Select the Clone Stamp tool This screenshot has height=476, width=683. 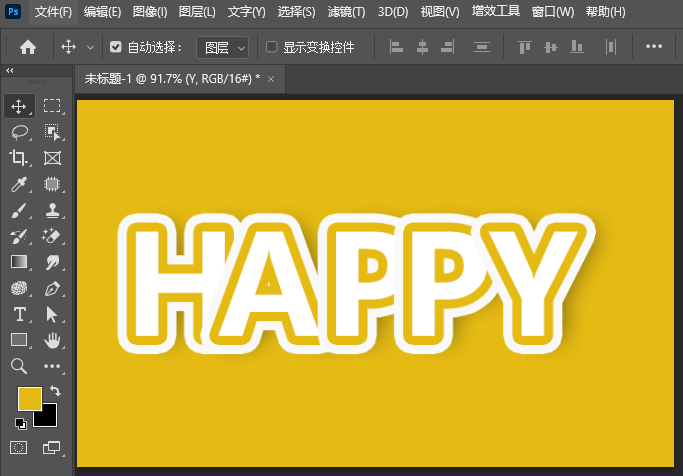point(52,211)
